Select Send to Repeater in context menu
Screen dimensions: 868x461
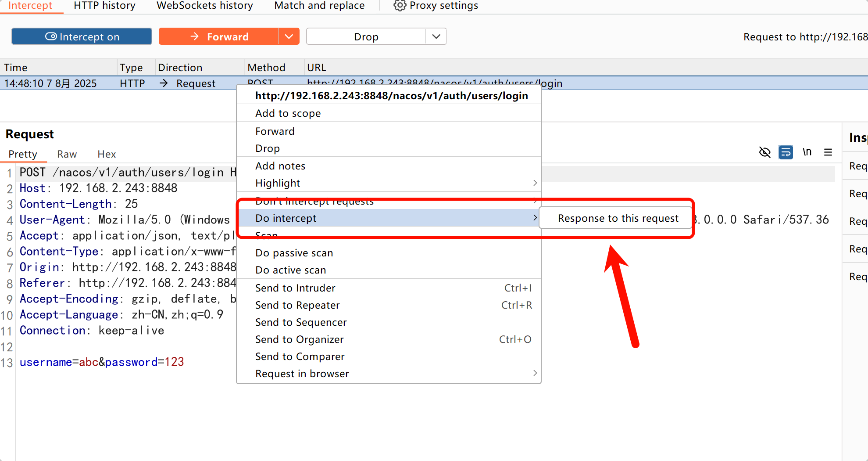tap(297, 305)
